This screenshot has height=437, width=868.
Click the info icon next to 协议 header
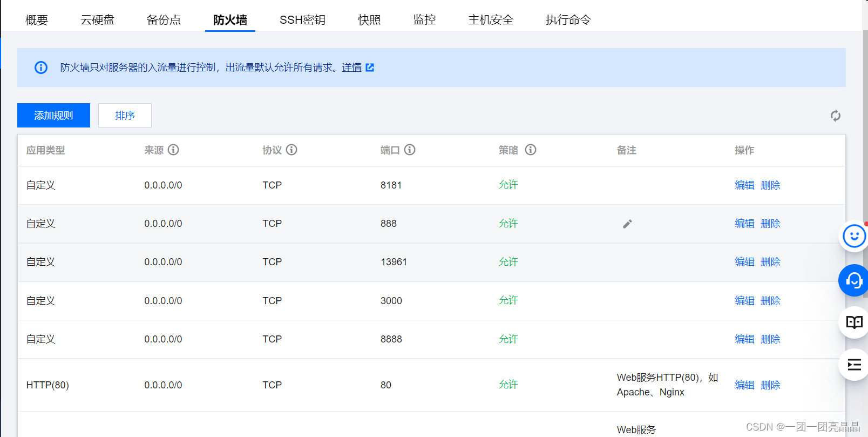click(291, 150)
